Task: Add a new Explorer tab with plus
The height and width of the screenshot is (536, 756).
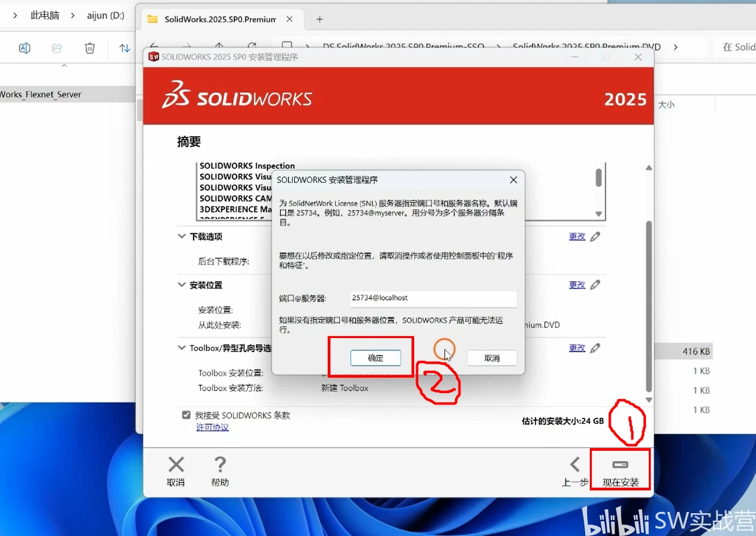Action: (319, 19)
